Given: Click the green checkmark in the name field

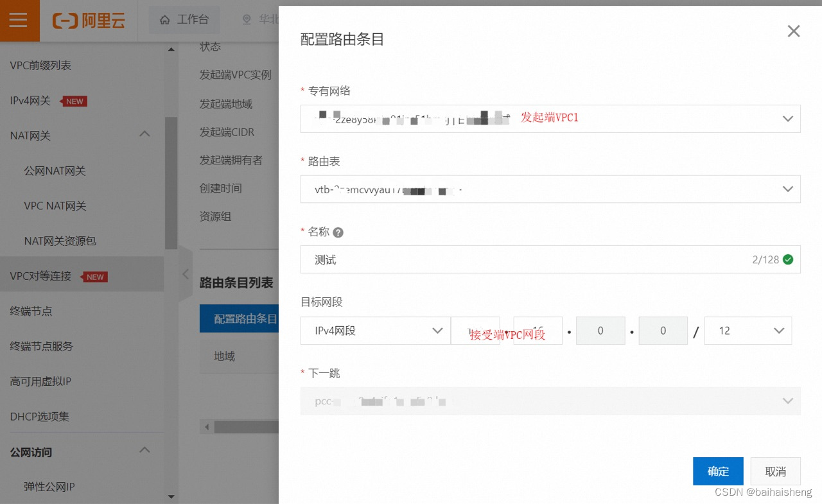Looking at the screenshot, I should click(x=789, y=259).
